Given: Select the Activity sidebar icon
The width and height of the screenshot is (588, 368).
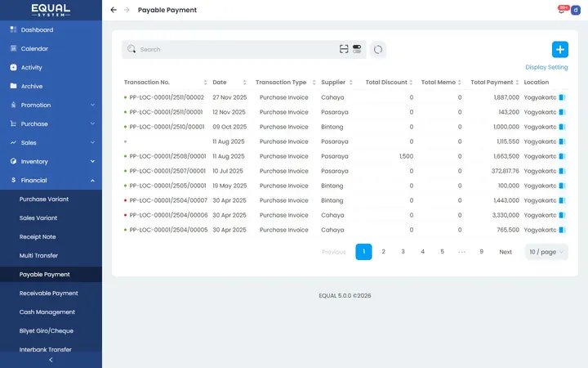Looking at the screenshot, I should [x=14, y=67].
